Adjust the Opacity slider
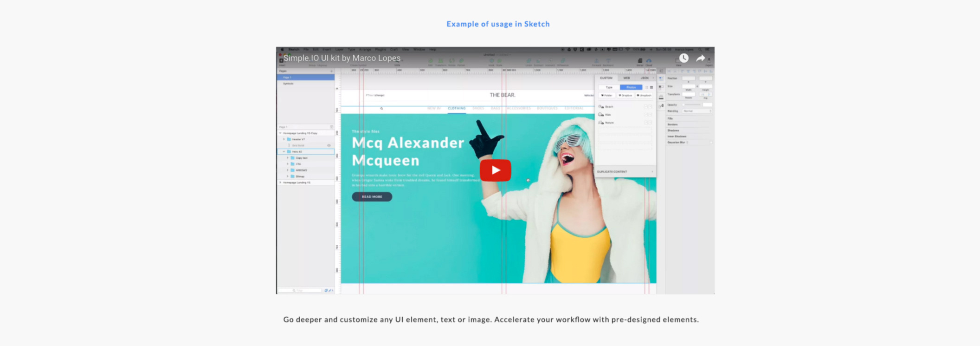This screenshot has height=346, width=980. [x=691, y=105]
